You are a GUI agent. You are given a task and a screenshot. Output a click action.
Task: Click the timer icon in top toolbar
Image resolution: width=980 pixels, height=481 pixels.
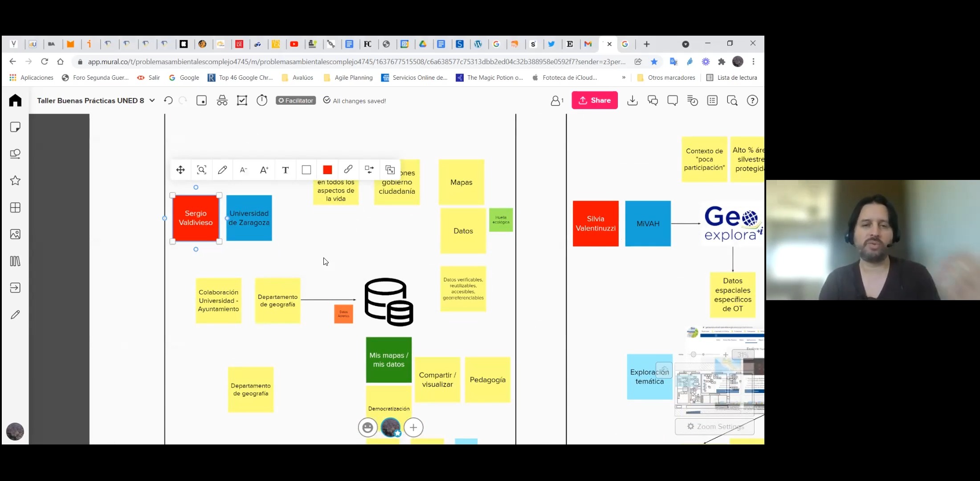(262, 101)
